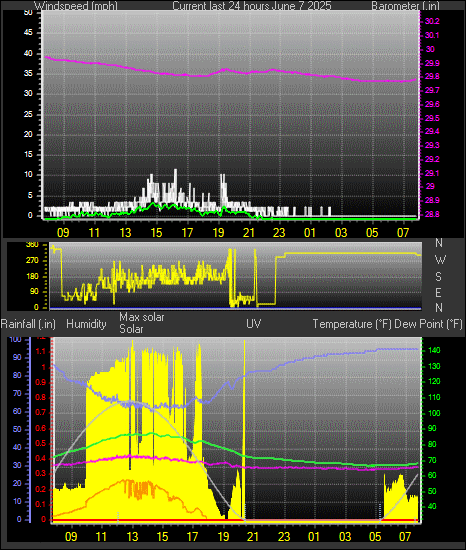Click the 30.2 barometer scale label

tap(432, 21)
